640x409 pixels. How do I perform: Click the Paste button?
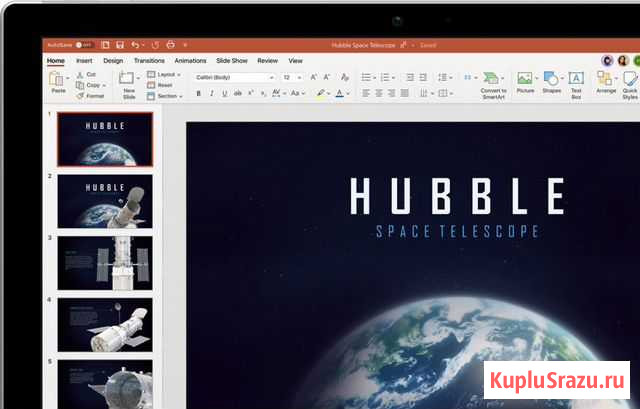click(58, 83)
